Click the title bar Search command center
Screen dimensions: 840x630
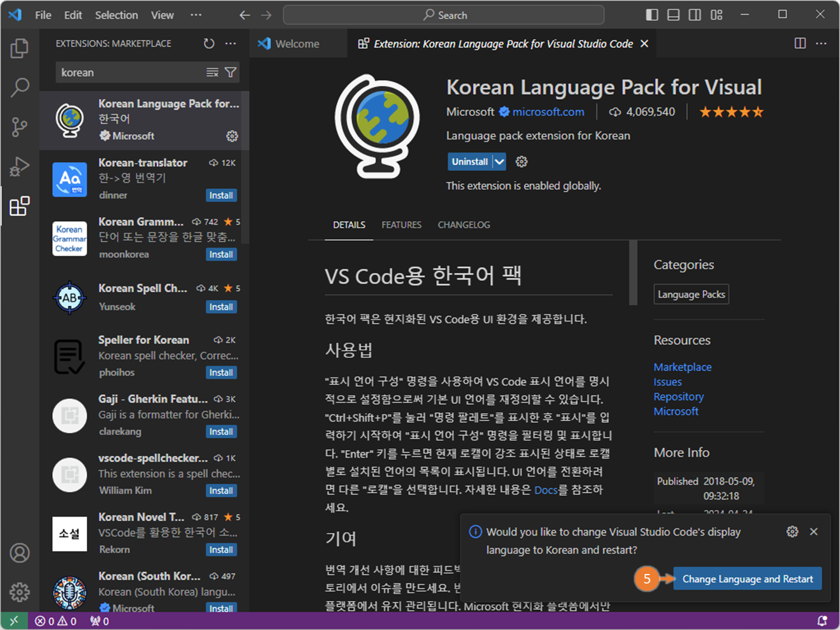coord(444,15)
